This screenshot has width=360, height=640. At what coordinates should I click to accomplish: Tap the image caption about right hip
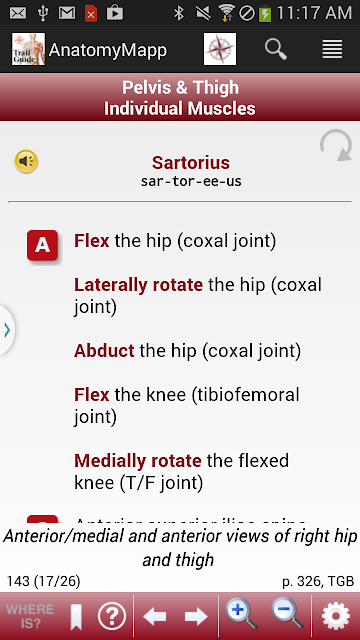[x=180, y=548]
